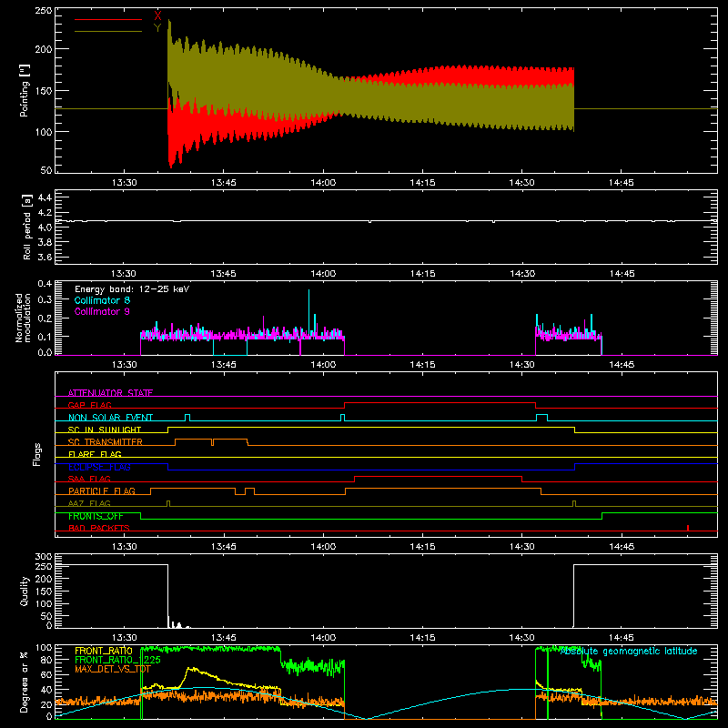The image size is (728, 728).
Task: Select the NON_SOLAR_EVENT flag label
Action: tap(110, 418)
